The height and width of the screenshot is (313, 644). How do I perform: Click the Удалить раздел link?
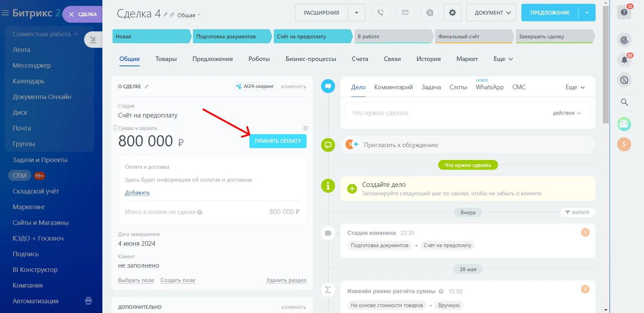[x=286, y=280]
